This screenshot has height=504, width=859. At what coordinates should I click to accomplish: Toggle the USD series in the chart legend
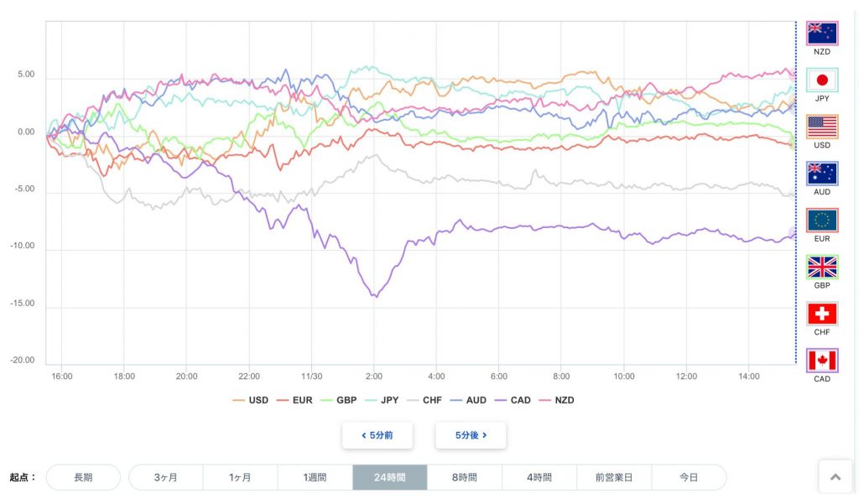[250, 400]
